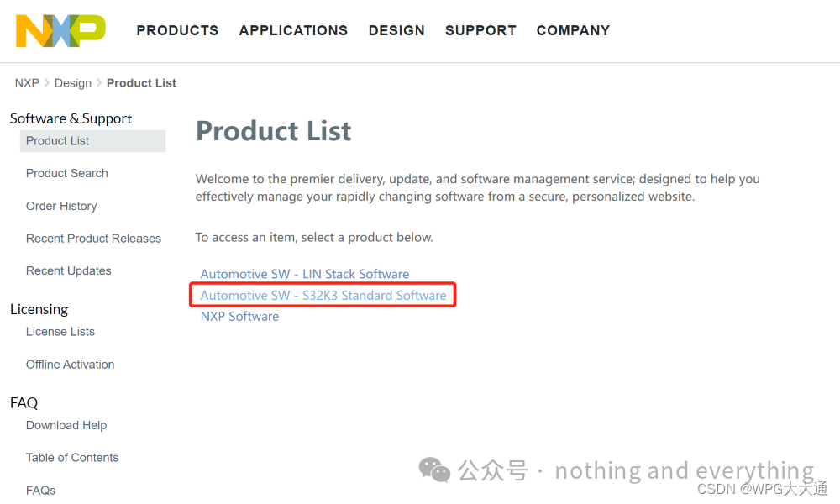This screenshot has height=504, width=840.
Task: Click the NXP logo
Action: coord(60,31)
